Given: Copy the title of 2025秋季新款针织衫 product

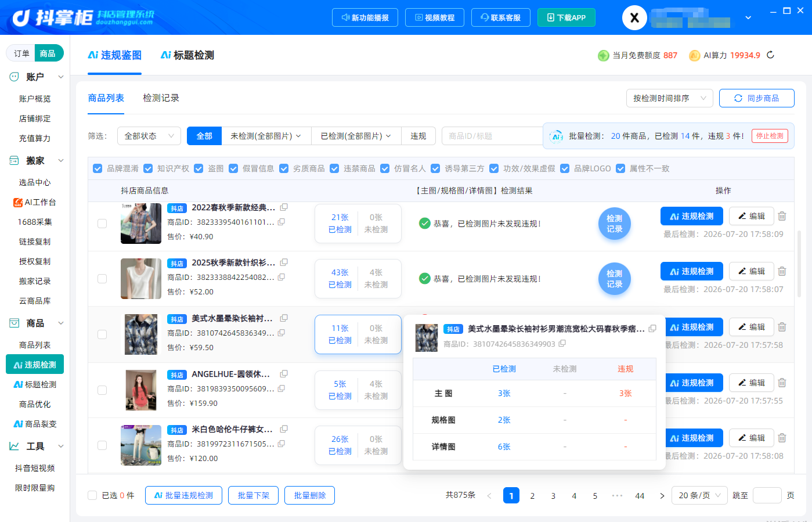Looking at the screenshot, I should [284, 262].
